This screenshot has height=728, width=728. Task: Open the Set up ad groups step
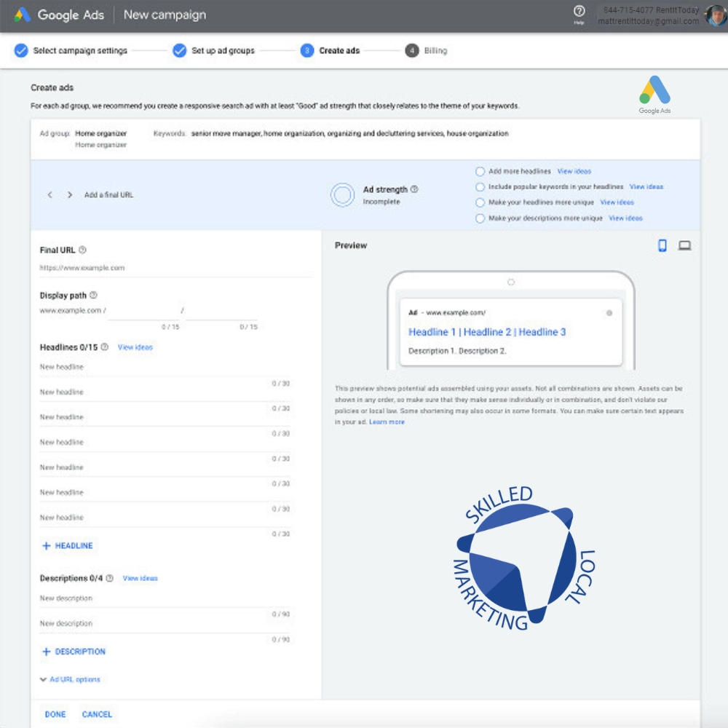click(x=223, y=51)
